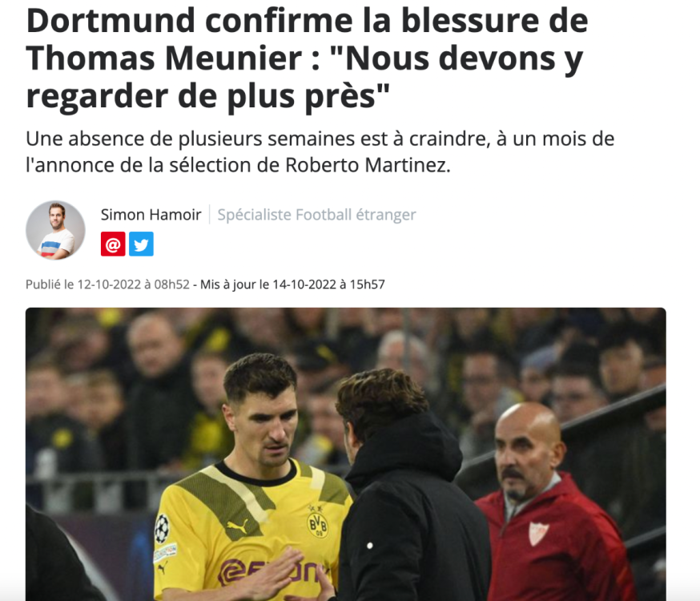Click the red email @ icon
Image resolution: width=700 pixels, height=601 pixels.
113,244
